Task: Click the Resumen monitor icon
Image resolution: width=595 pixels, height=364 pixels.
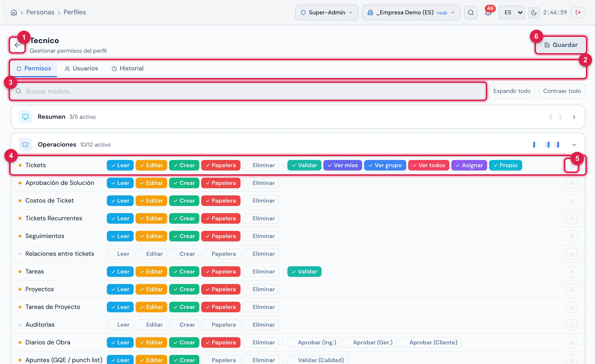Action: point(25,117)
